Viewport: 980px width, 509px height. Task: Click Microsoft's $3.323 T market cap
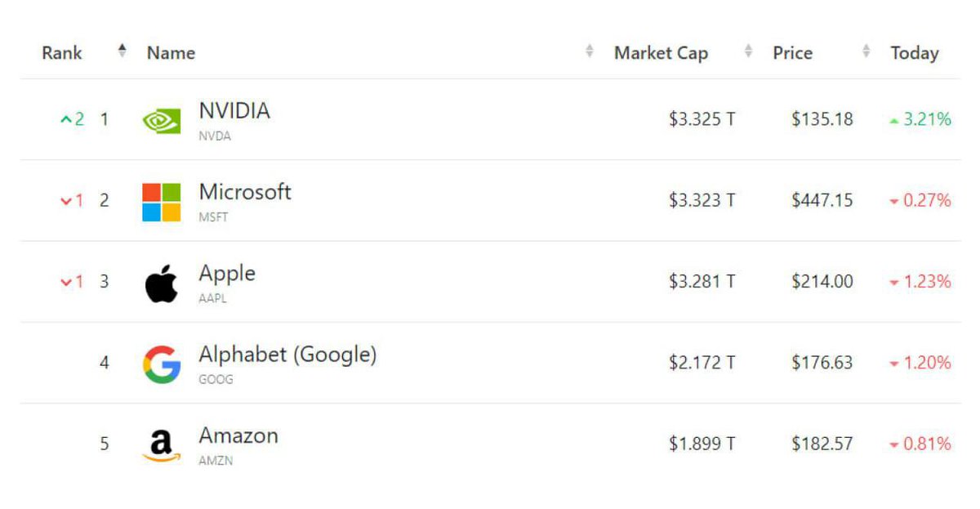click(702, 200)
